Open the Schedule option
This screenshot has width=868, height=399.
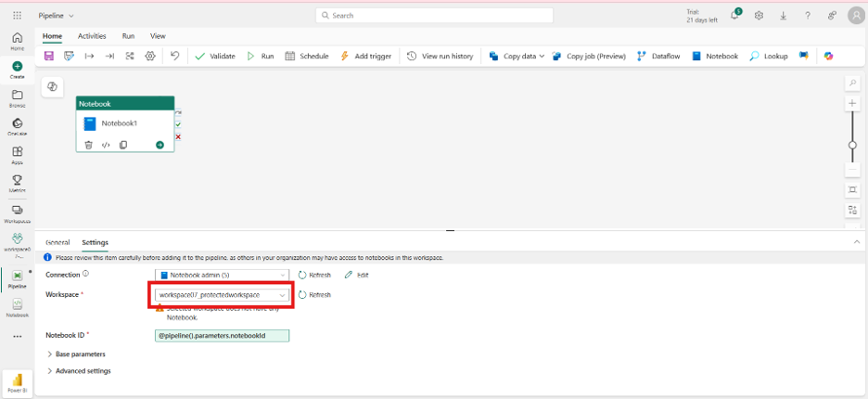pyautogui.click(x=307, y=56)
